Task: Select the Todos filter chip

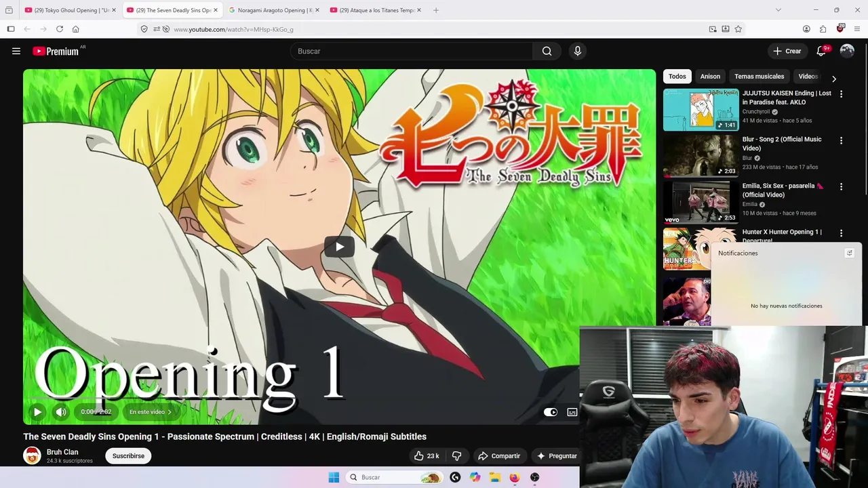Action: point(677,77)
